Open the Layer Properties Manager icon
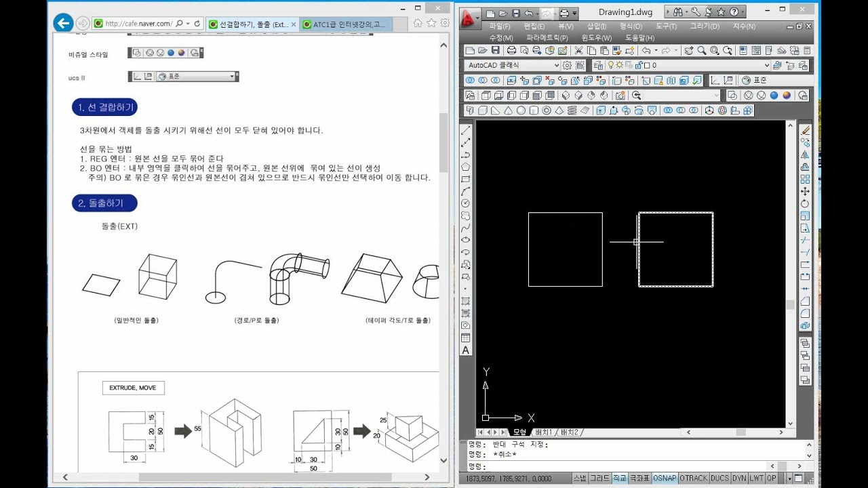The width and height of the screenshot is (868, 488). coord(598,65)
